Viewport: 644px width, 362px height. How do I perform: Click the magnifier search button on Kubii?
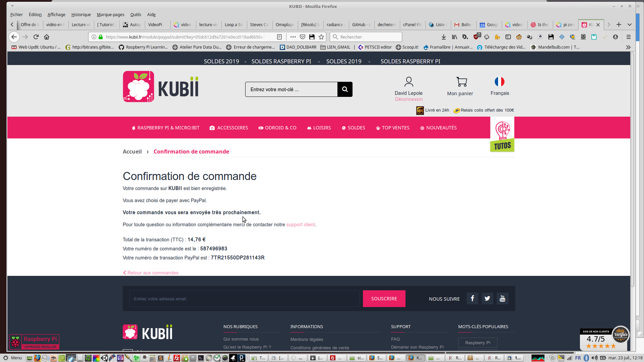tap(344, 89)
